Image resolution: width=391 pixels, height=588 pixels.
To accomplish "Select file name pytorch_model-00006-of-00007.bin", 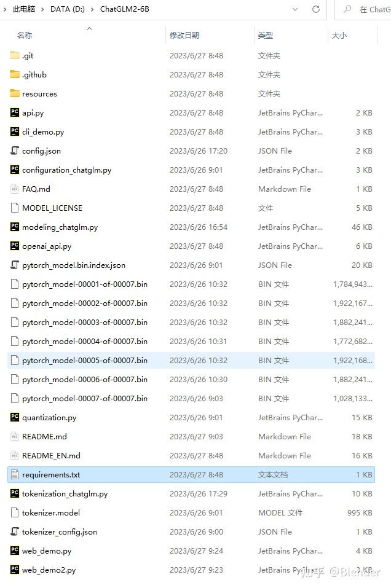I will (85, 380).
